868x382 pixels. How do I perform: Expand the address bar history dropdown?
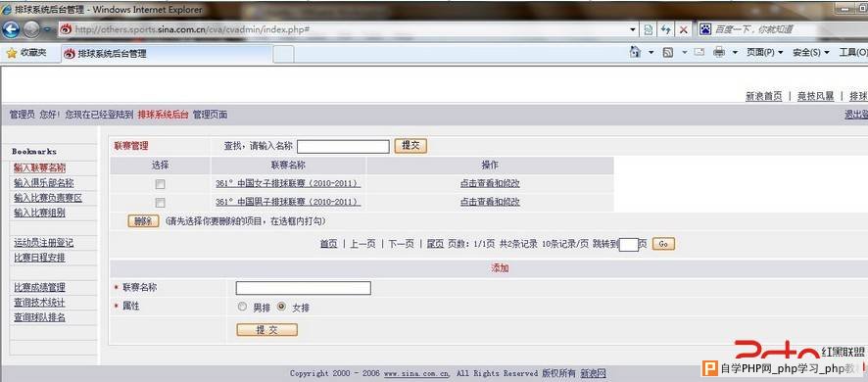click(633, 30)
